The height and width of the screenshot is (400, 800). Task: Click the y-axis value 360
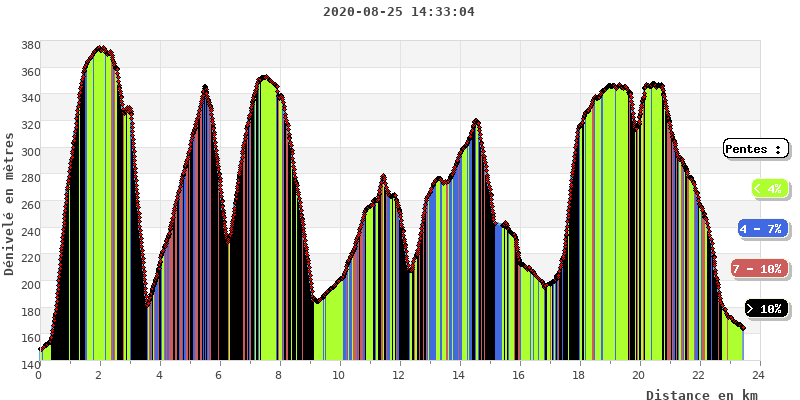click(30, 71)
